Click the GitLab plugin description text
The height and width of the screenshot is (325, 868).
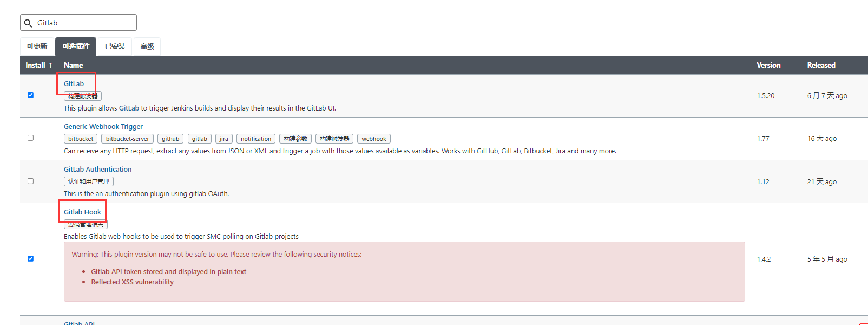[x=200, y=108]
